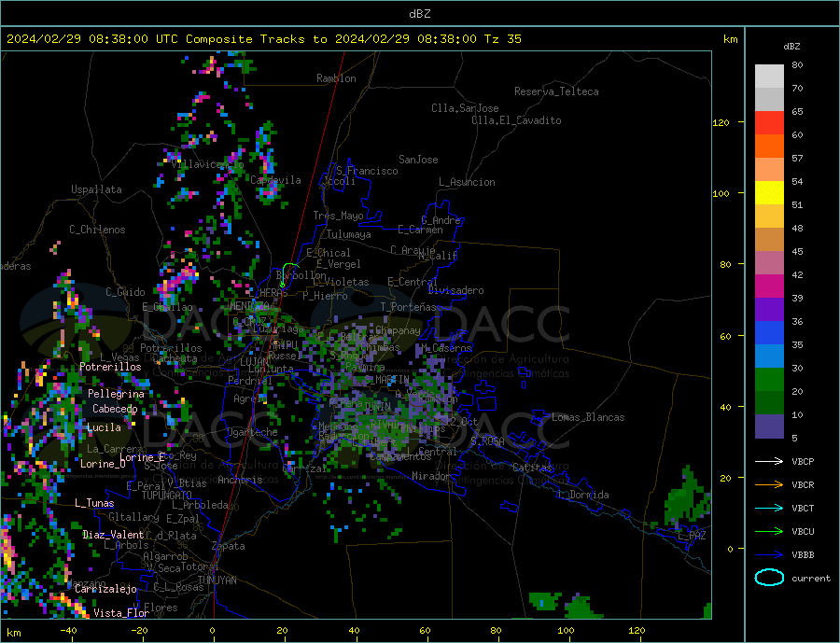Click the 'Capdevila' map label
Viewport: 840px width, 643px height.
[x=275, y=180]
